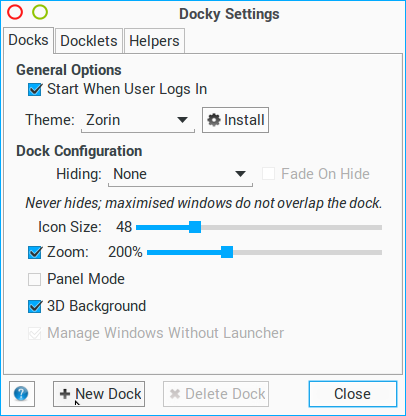Select the Docks tab

(28, 40)
